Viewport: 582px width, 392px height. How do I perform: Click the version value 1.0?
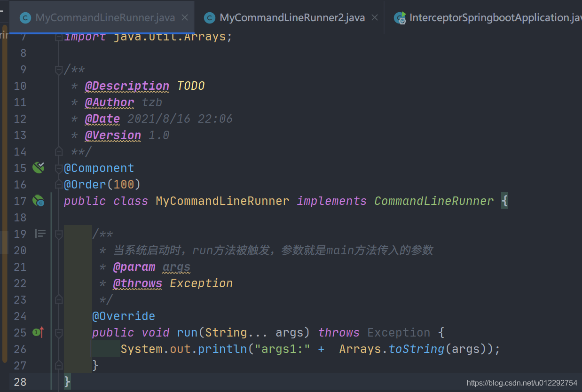pos(159,135)
